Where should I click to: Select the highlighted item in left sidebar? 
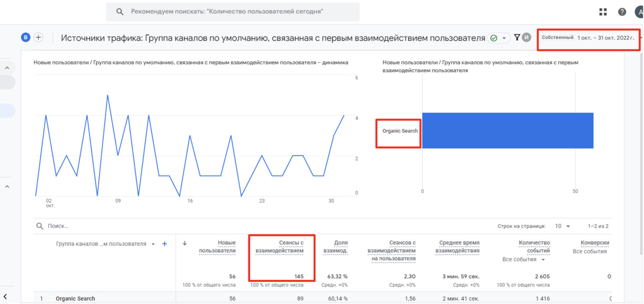point(7,111)
